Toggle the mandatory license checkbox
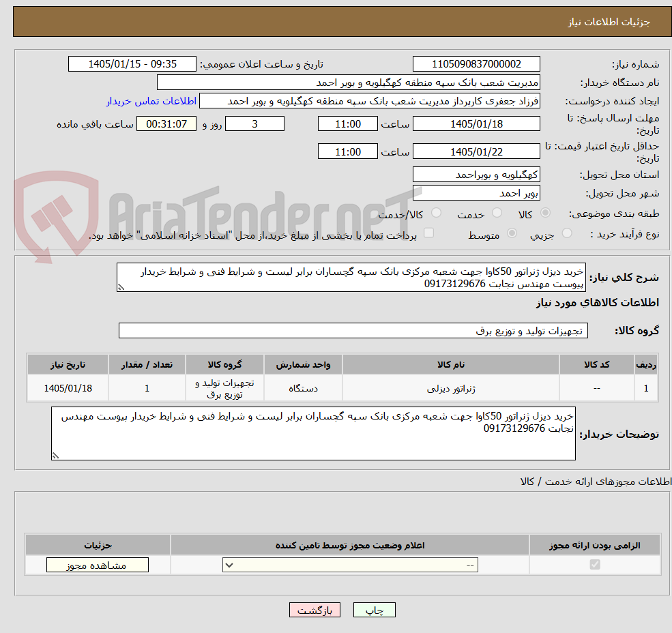Viewport: 672px width, 633px height. point(595,565)
